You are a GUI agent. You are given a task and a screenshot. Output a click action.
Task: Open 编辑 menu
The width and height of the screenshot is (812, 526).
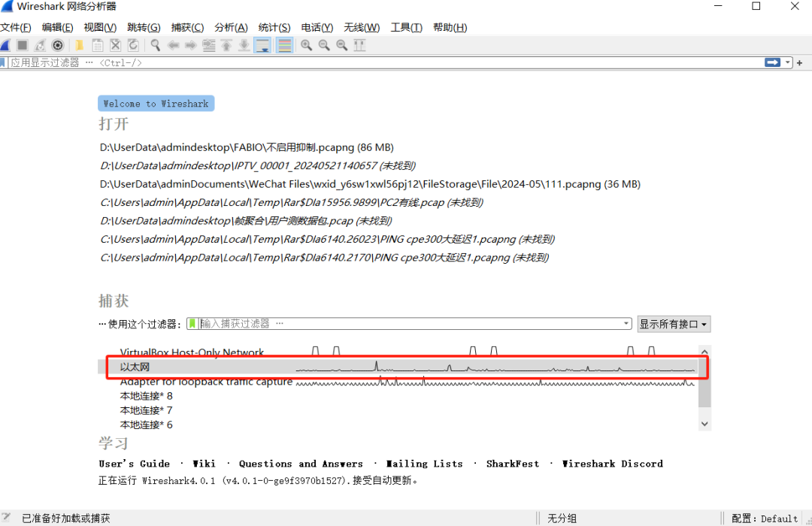[57, 28]
